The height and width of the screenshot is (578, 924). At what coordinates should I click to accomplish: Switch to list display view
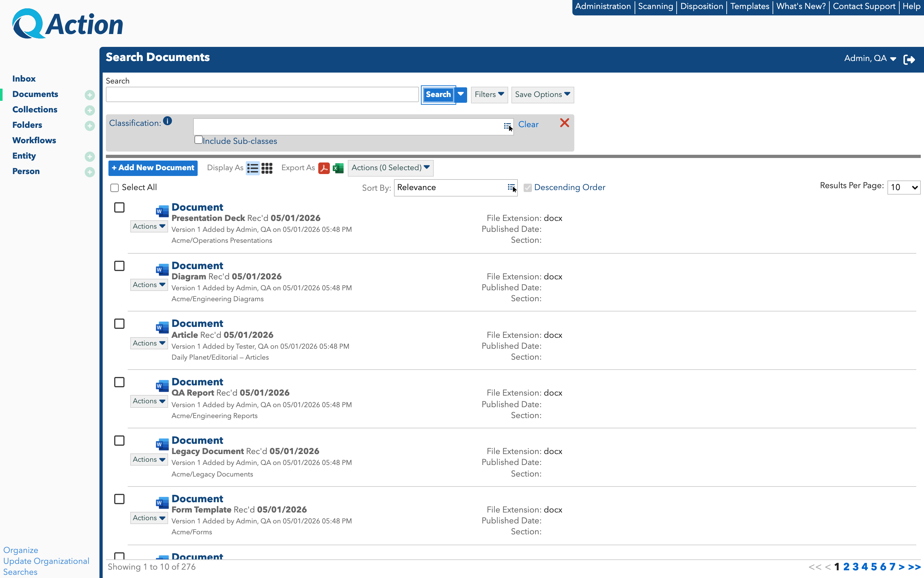pyautogui.click(x=252, y=168)
